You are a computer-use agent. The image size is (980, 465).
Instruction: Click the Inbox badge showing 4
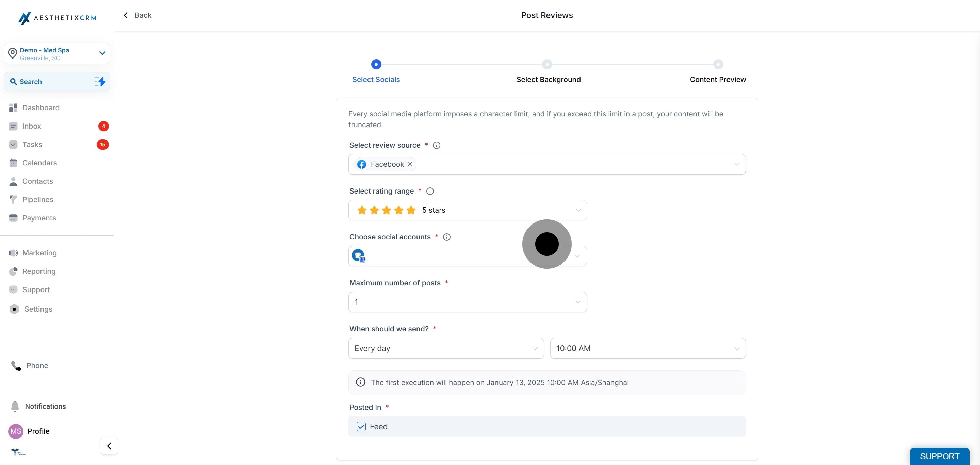pos(103,126)
